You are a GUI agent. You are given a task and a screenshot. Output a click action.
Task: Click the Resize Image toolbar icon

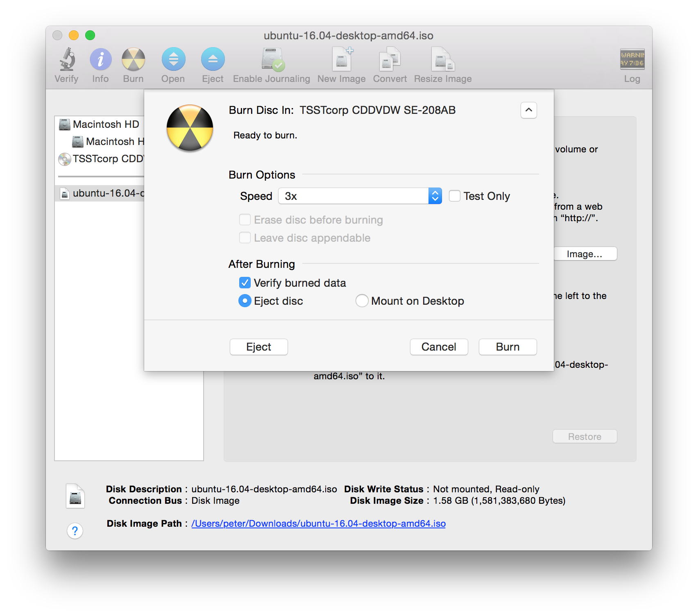[x=443, y=59]
